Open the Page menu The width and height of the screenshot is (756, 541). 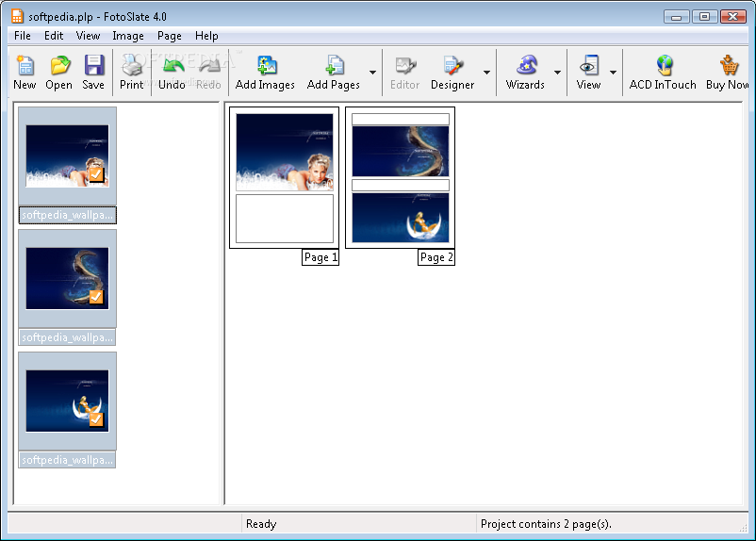(x=170, y=36)
